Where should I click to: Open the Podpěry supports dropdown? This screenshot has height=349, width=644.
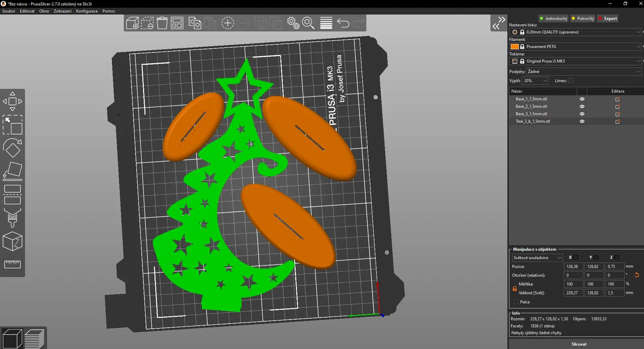(x=584, y=72)
